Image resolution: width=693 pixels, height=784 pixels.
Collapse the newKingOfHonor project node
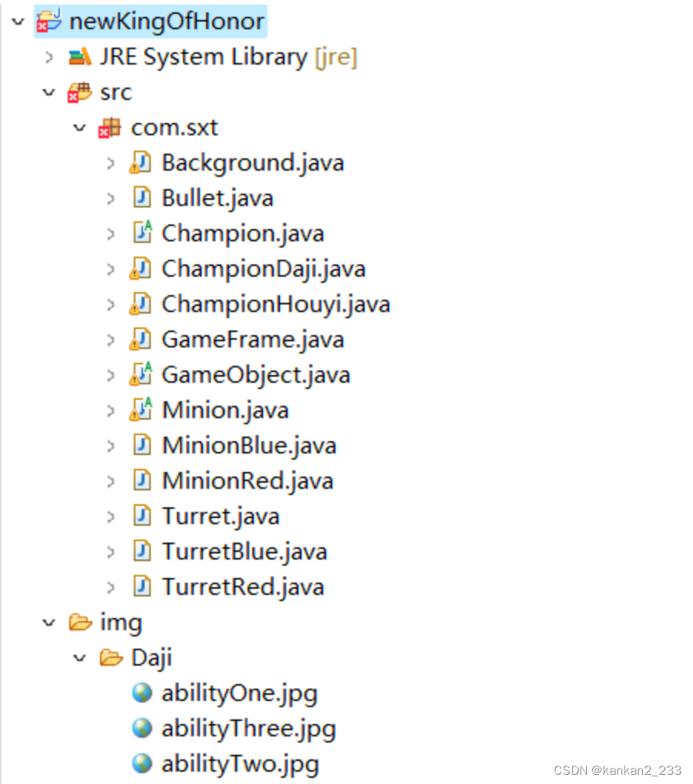tap(18, 22)
